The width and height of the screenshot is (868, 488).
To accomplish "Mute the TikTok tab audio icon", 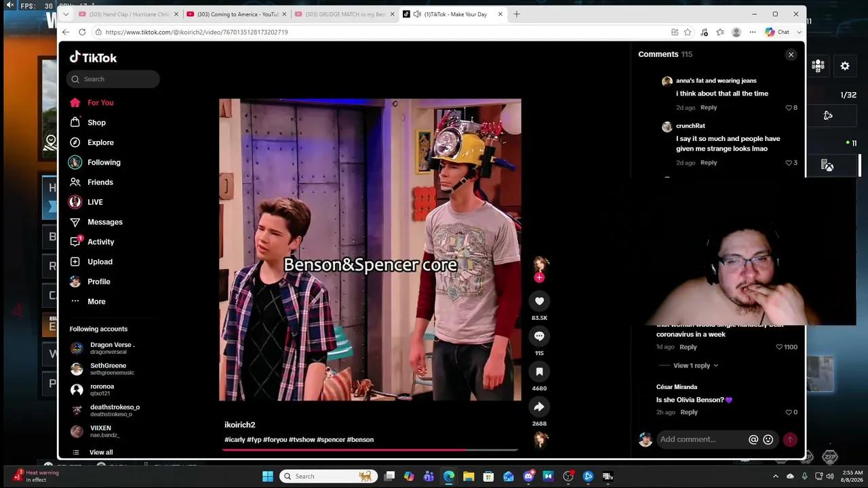I will tap(417, 14).
